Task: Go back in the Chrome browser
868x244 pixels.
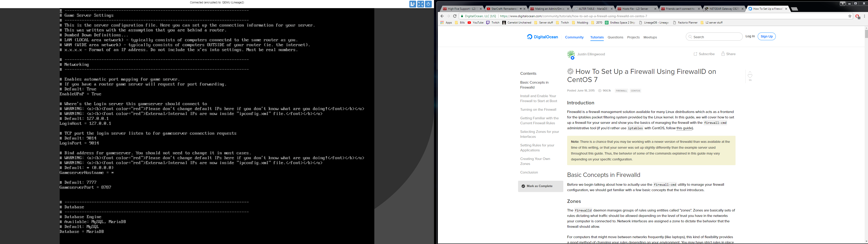Action: tap(442, 16)
